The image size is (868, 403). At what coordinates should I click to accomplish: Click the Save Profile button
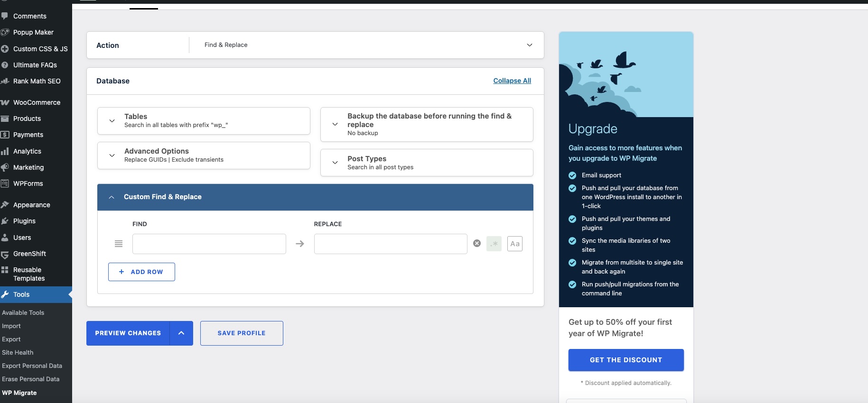(x=242, y=333)
